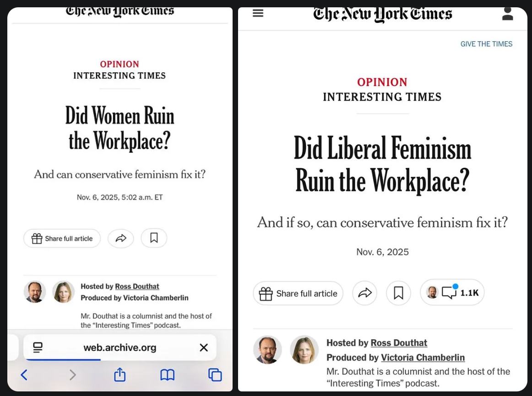Click the Victoria Chamberlin link
The image size is (532, 396).
pyautogui.click(x=423, y=358)
